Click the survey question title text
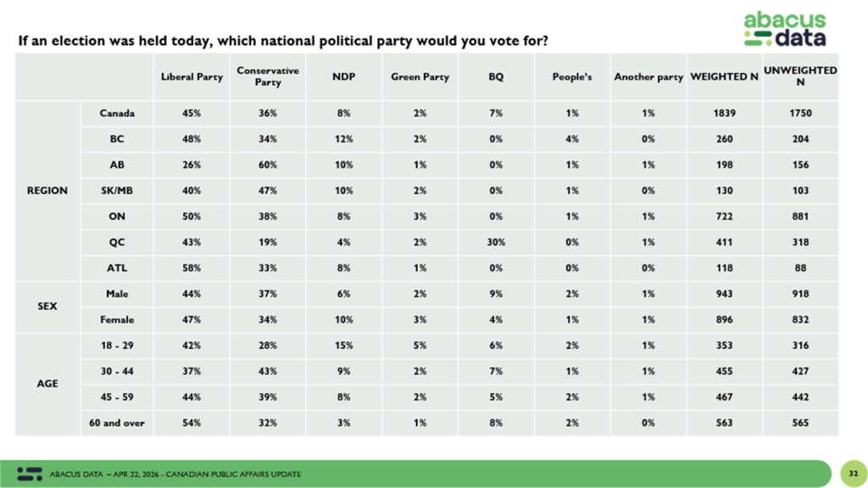 coord(288,40)
